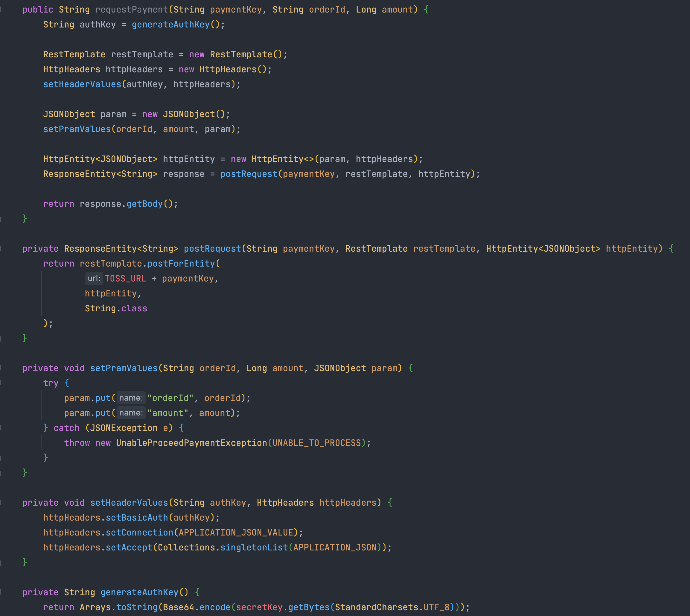Click the 'name:' hint before "orderId"
Viewport: 690px width, 616px height.
coord(131,398)
